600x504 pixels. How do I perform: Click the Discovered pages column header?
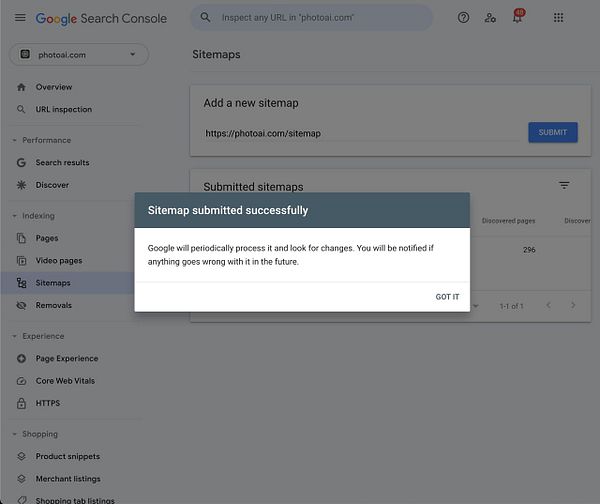click(508, 221)
